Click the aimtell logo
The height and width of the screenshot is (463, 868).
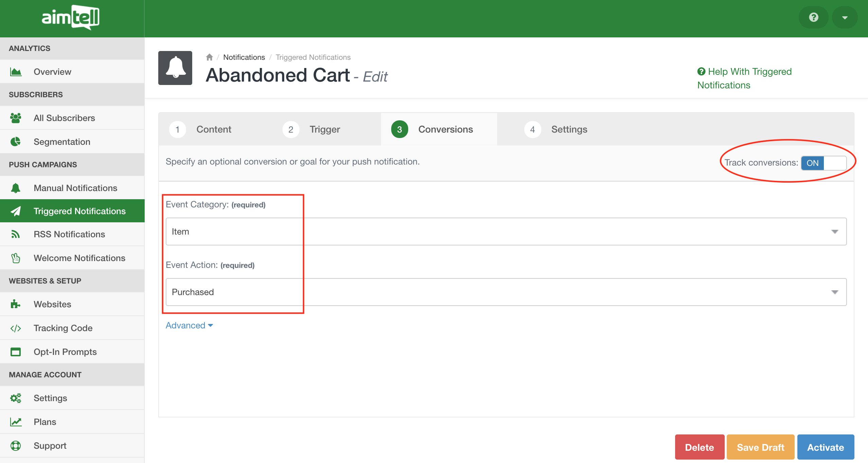[x=70, y=18]
